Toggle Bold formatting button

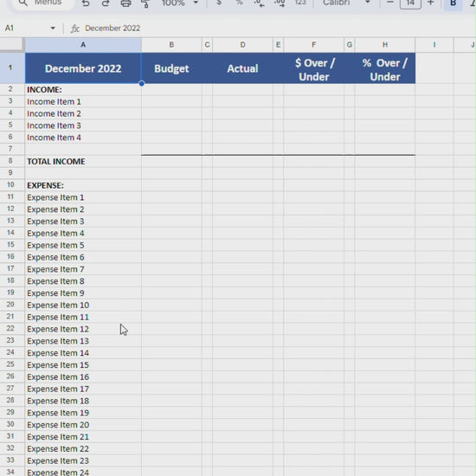[453, 3]
